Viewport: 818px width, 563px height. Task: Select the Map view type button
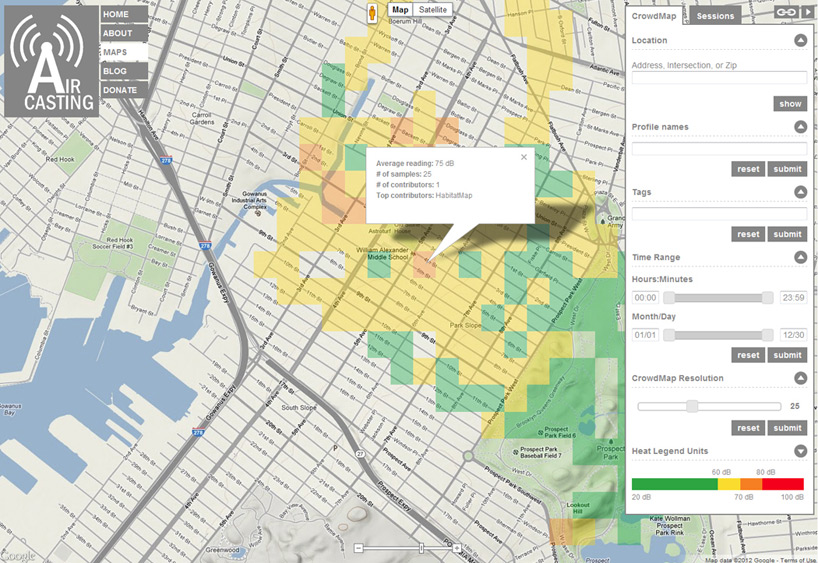[x=400, y=10]
